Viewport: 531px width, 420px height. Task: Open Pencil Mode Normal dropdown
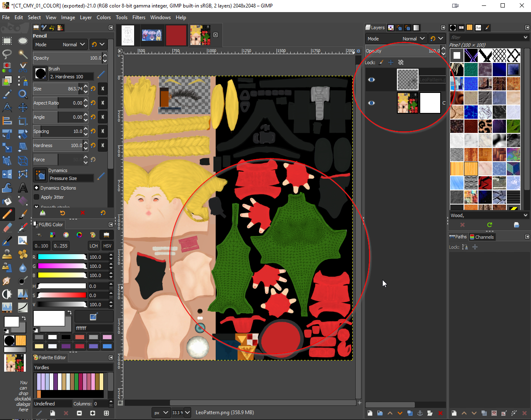61,45
